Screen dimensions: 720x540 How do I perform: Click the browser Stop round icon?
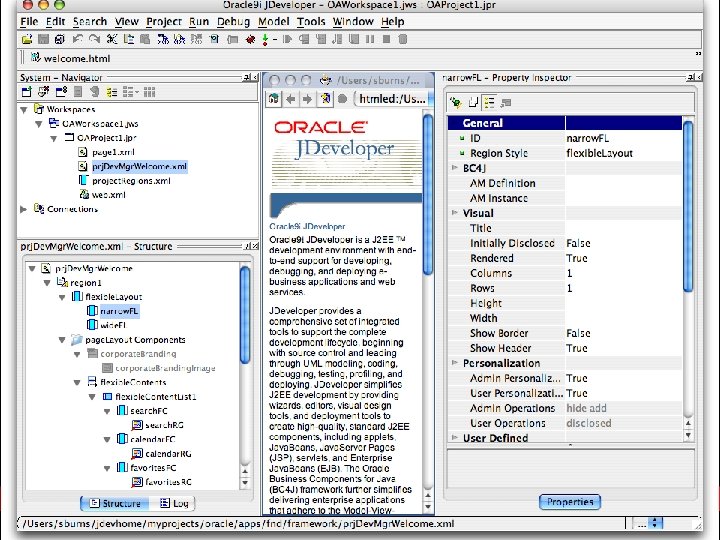point(342,99)
